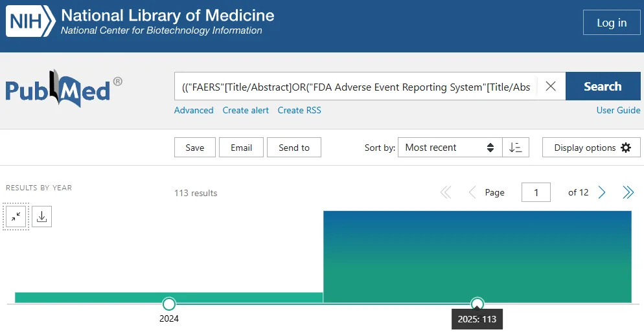
Task: Go to PubMed home via logo
Action: (x=63, y=89)
